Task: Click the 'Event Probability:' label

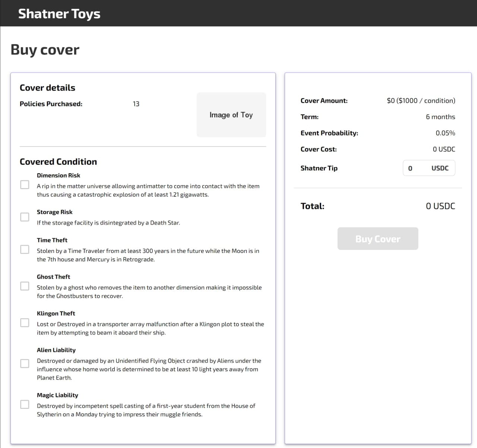Action: (x=329, y=133)
